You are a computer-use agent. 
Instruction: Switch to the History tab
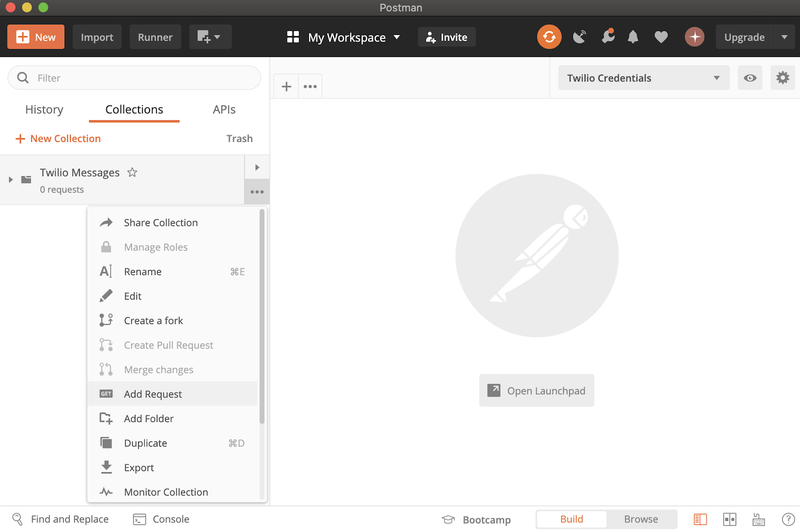pyautogui.click(x=44, y=110)
